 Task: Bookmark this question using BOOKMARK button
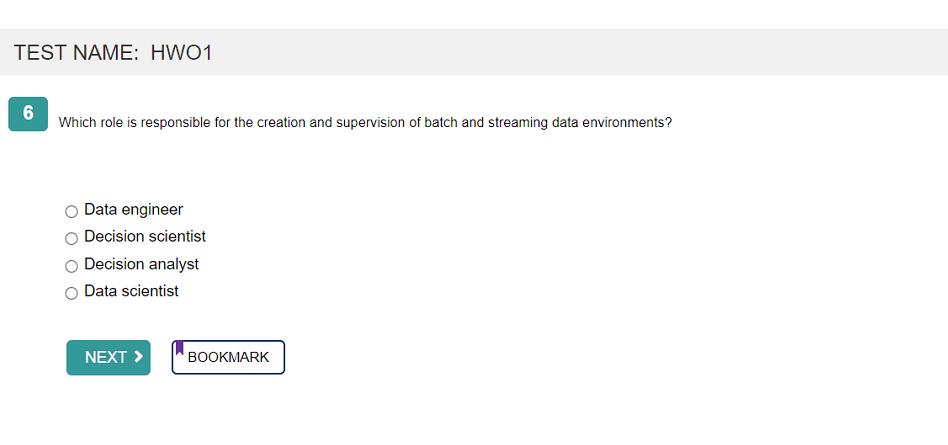[x=228, y=358]
